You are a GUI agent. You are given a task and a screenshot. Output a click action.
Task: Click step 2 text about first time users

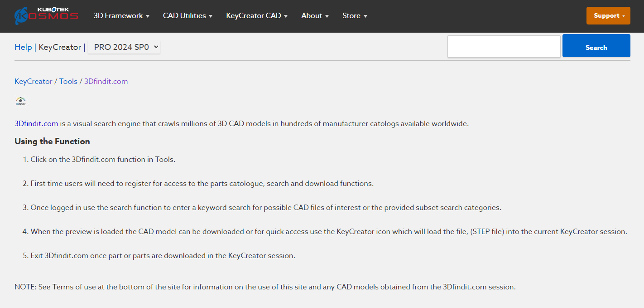coord(202,183)
